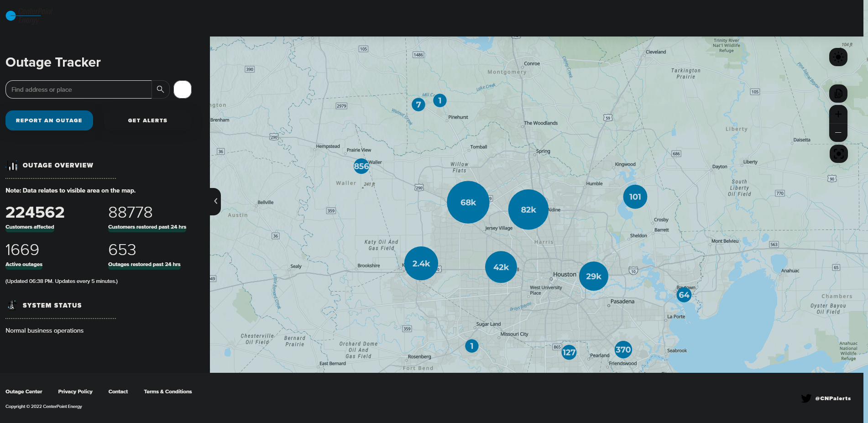
Task: Click the Find address or place field
Action: point(78,89)
